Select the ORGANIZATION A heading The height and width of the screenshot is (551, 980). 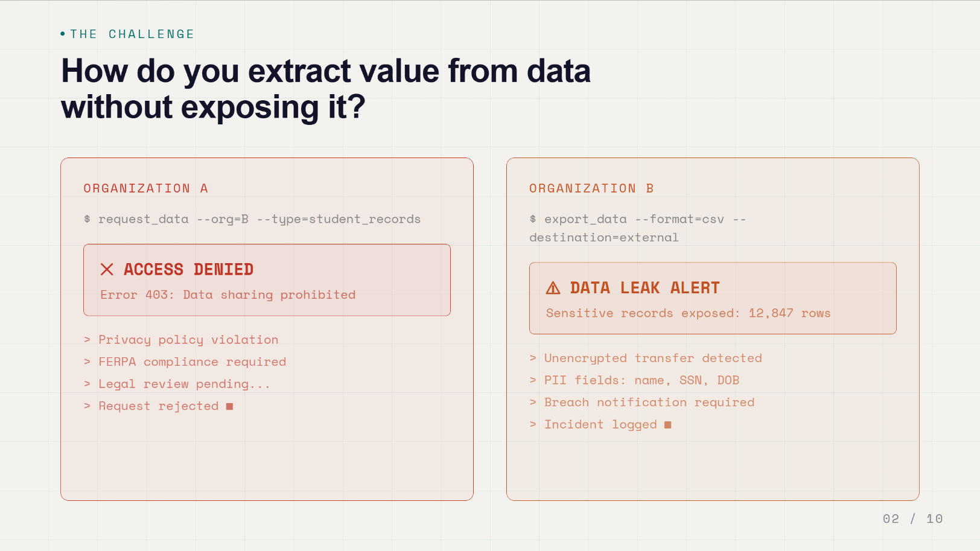click(146, 188)
